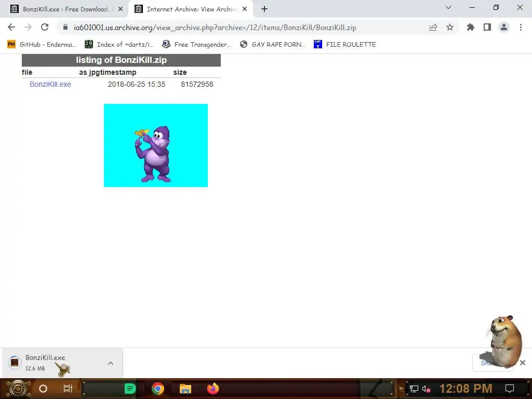Close the downloads shelf

[523, 363]
